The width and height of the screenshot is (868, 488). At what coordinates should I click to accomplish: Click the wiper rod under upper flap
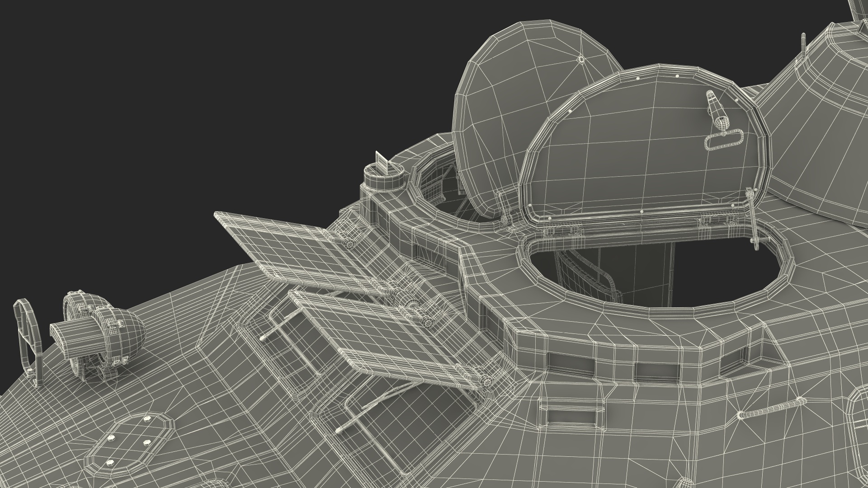point(280,324)
